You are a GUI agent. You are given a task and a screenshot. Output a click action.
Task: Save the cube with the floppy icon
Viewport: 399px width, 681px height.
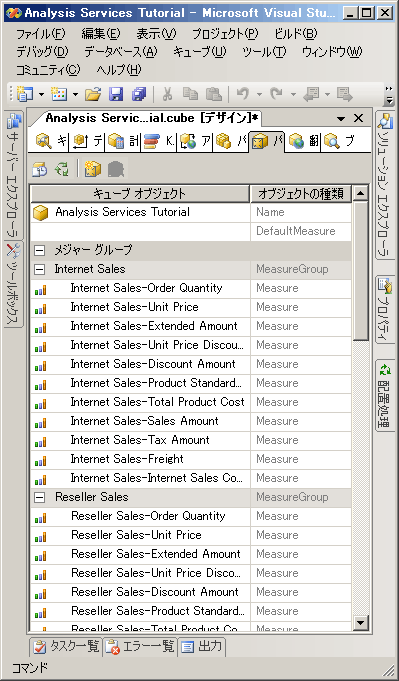point(116,94)
